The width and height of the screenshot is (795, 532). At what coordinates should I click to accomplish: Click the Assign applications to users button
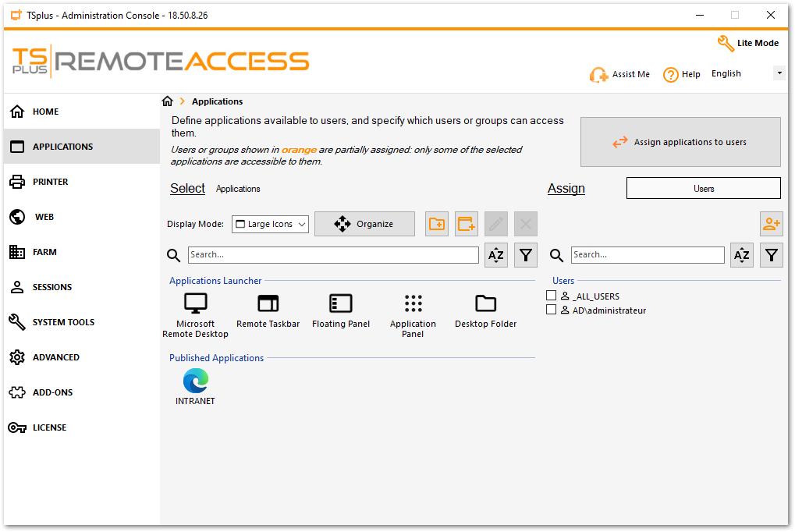tap(680, 142)
